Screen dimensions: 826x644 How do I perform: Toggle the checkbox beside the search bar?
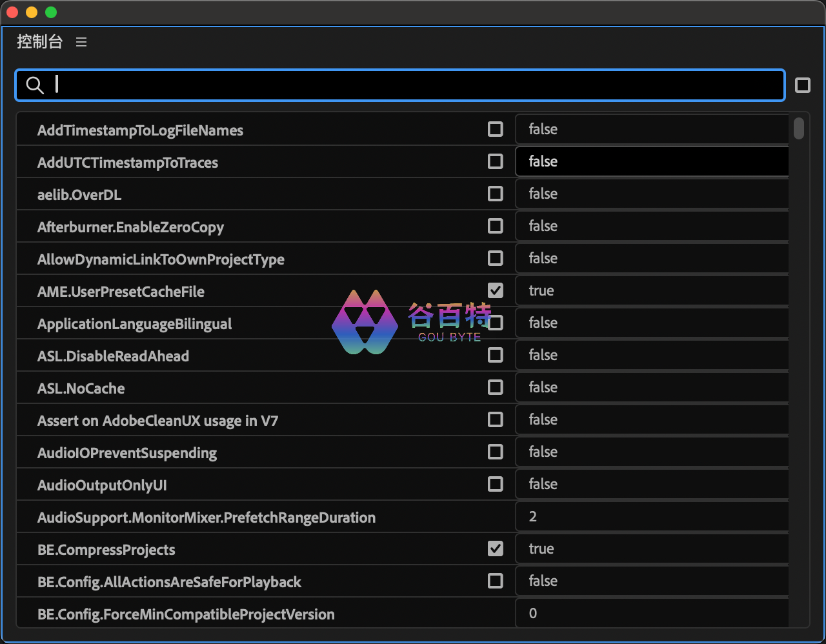(802, 85)
